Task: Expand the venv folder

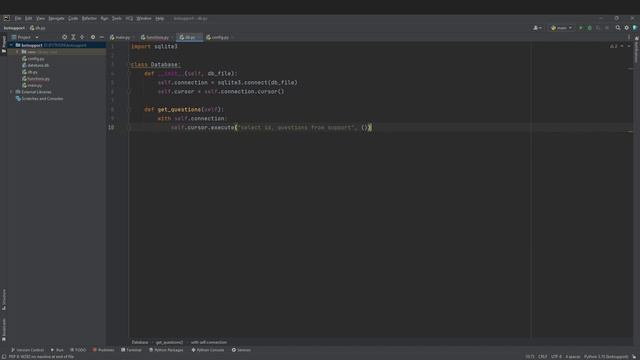Action: (18, 52)
